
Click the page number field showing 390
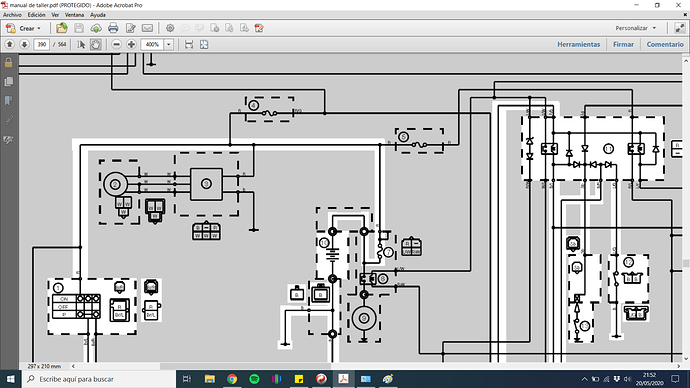coord(41,44)
